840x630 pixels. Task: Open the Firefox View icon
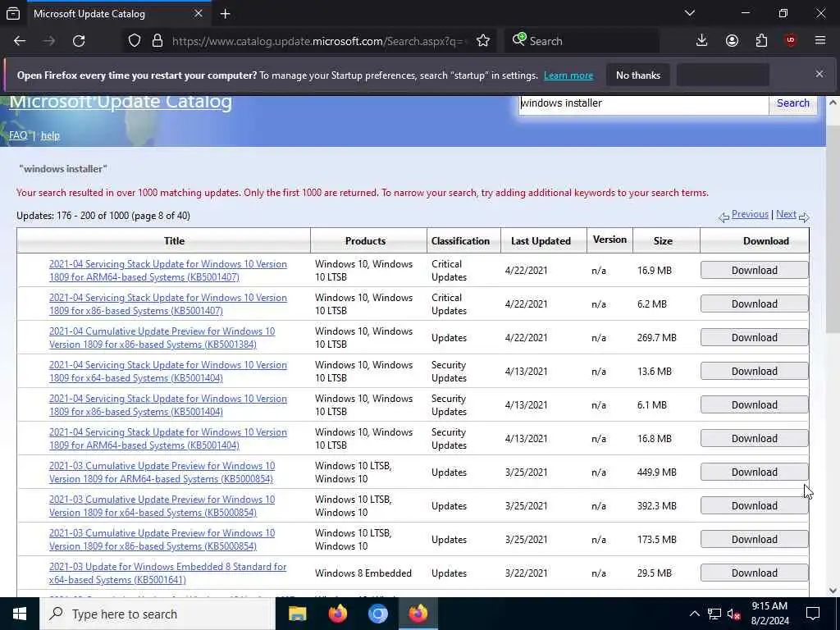pos(13,13)
